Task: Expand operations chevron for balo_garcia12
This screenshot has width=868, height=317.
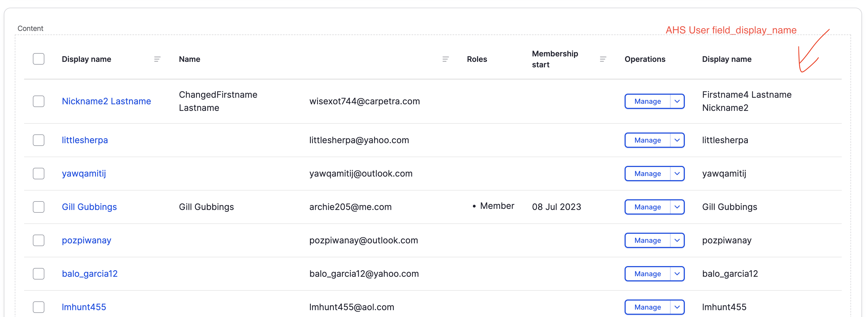Action: coord(677,273)
